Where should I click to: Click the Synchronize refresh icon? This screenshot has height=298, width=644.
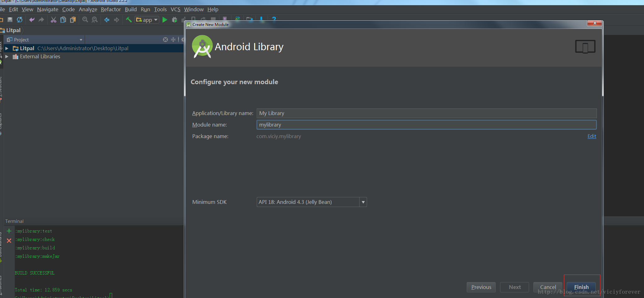click(x=20, y=20)
